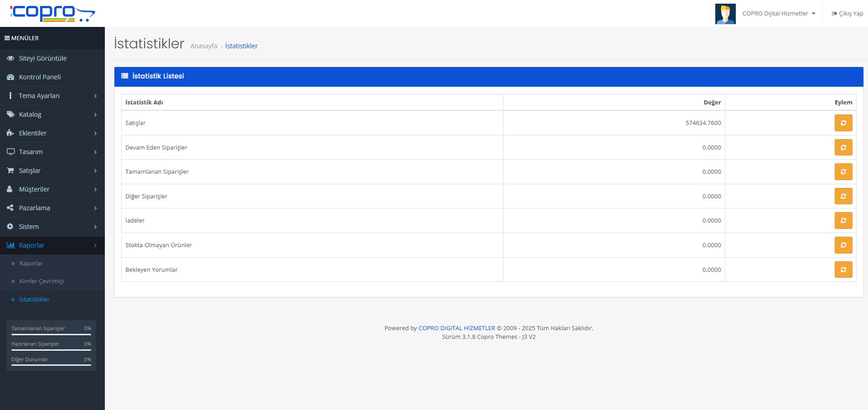
Task: Click Çıkış Yap logout link
Action: (x=847, y=14)
